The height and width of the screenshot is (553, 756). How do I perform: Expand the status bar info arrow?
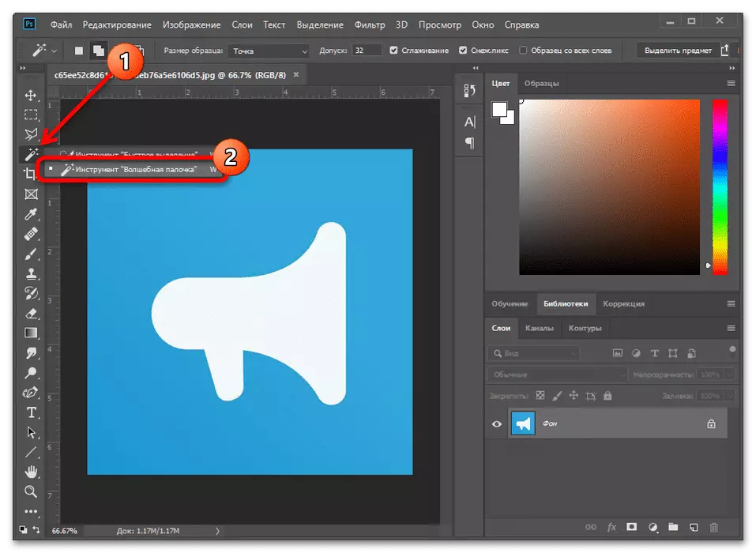[x=217, y=531]
